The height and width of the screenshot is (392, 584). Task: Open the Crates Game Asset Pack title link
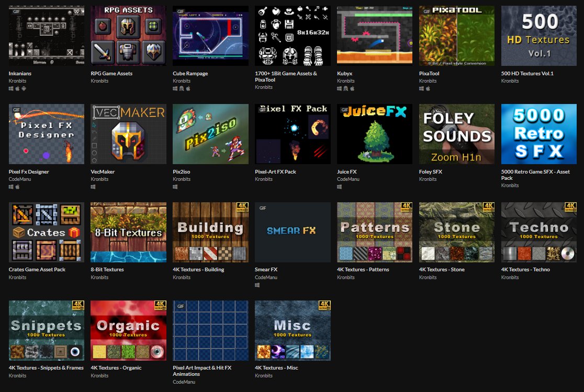point(37,269)
